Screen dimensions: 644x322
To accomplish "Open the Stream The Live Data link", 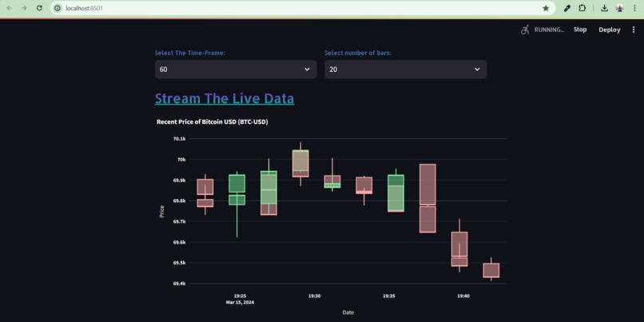I will click(225, 98).
